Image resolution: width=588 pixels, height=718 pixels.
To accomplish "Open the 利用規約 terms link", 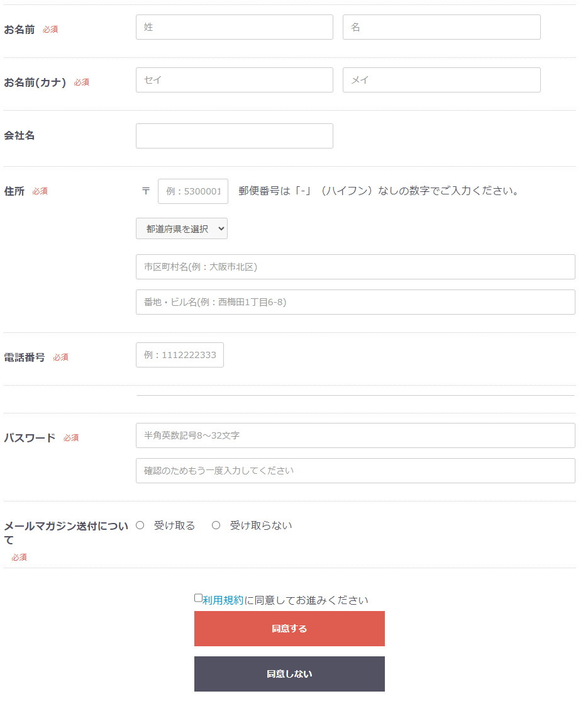I will [223, 600].
